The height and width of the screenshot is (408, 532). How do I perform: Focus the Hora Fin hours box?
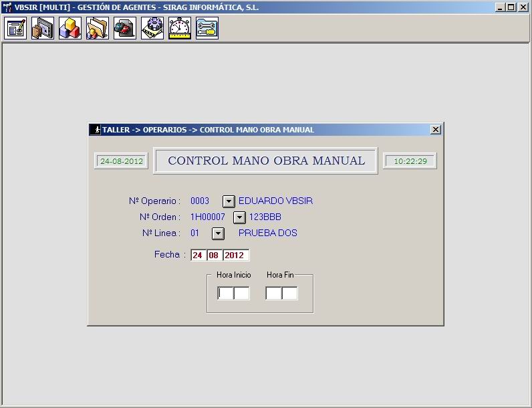(273, 293)
